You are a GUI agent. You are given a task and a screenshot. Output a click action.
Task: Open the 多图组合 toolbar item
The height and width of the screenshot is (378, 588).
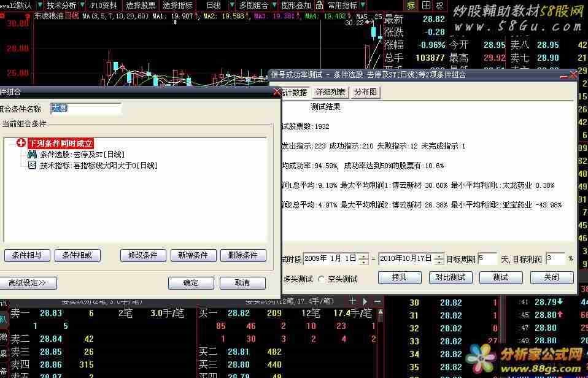pos(254,6)
